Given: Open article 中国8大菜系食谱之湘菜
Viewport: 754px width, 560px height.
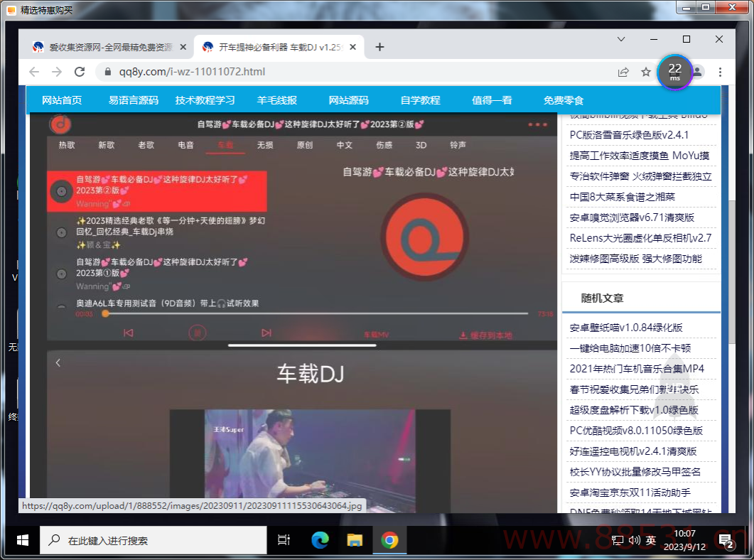Looking at the screenshot, I should 622,197.
